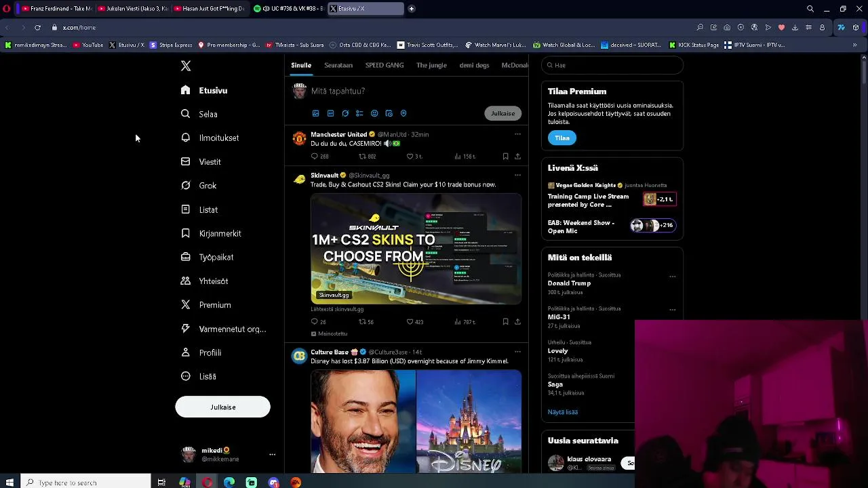Switch to Seurataan timeline tab
Viewport: 868px width, 488px height.
[338, 65]
